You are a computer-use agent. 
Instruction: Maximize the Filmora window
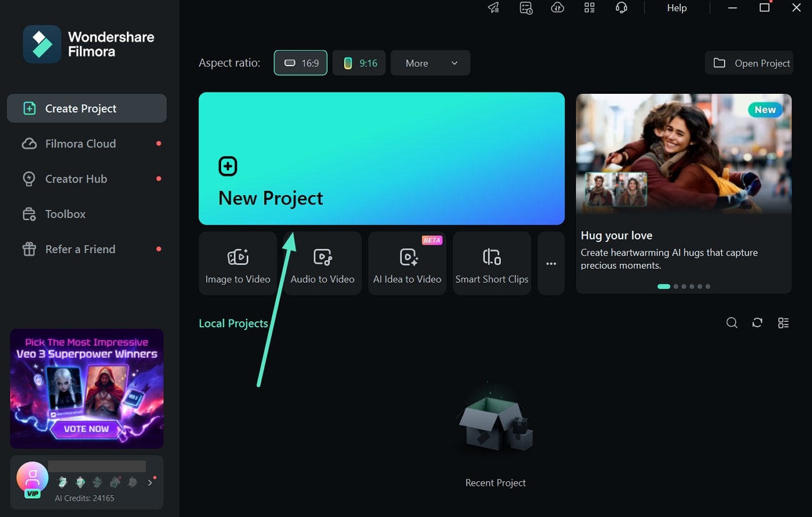[x=765, y=8]
